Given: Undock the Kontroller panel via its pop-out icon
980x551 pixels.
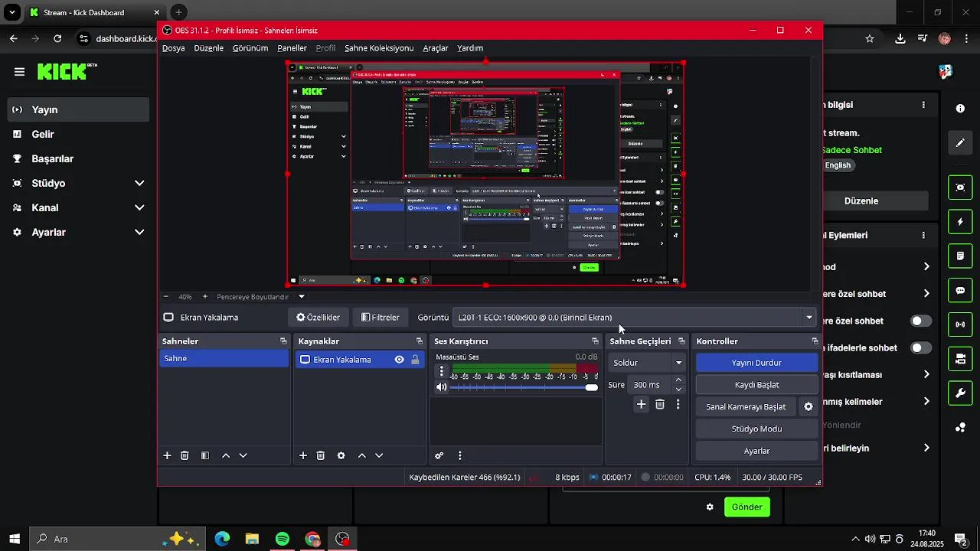Looking at the screenshot, I should click(x=815, y=341).
